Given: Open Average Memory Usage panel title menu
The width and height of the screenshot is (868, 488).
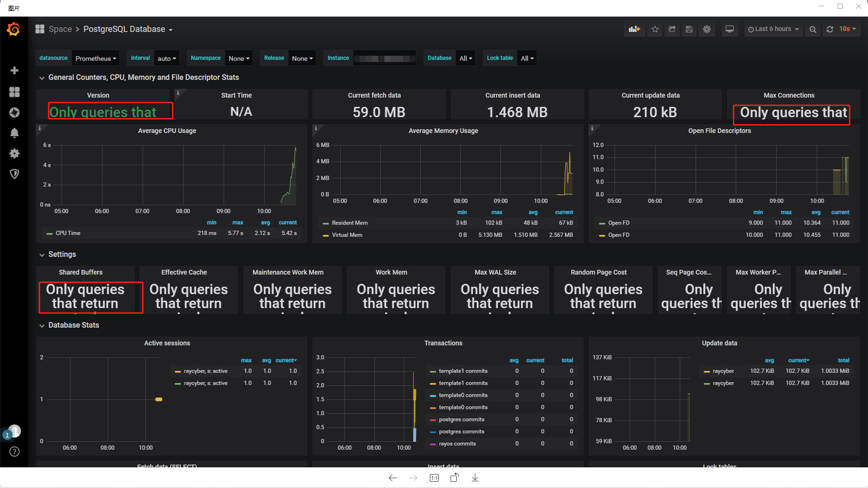Looking at the screenshot, I should [443, 131].
